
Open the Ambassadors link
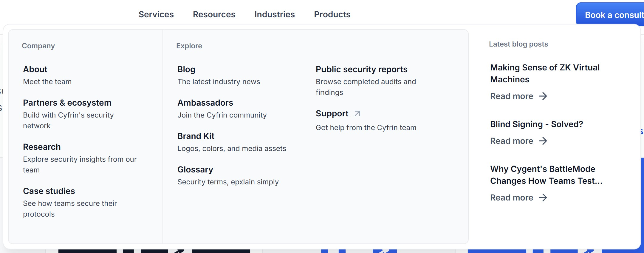coord(205,103)
